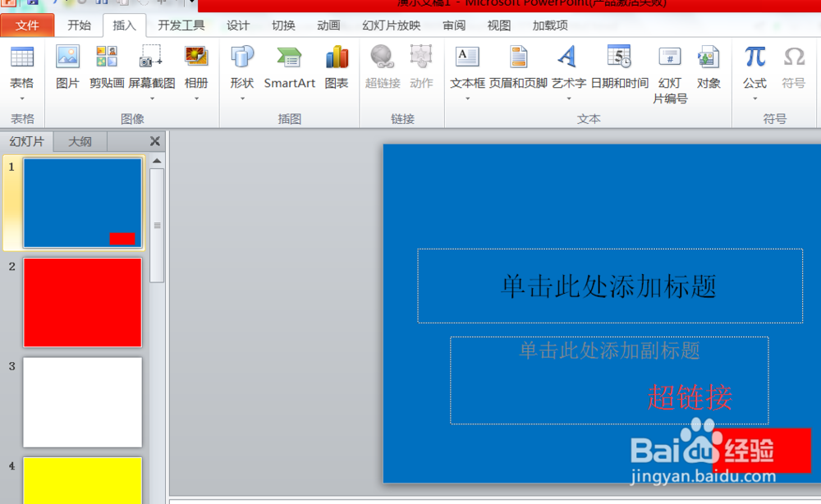Insert a picture using 图片
Screen dimensions: 821x504
[x=67, y=67]
